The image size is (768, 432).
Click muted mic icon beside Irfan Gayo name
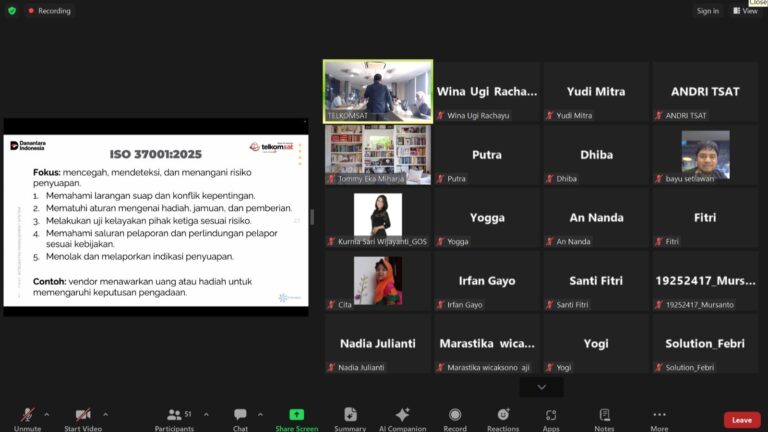pyautogui.click(x=440, y=305)
